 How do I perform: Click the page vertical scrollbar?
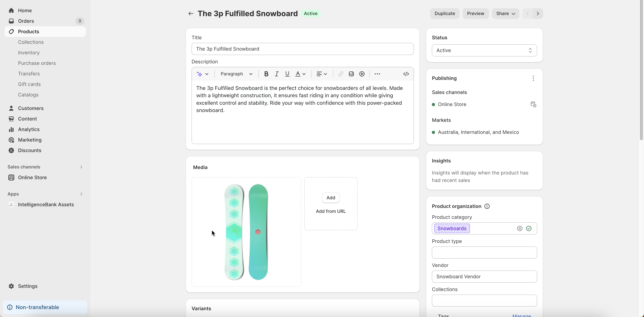(641, 70)
